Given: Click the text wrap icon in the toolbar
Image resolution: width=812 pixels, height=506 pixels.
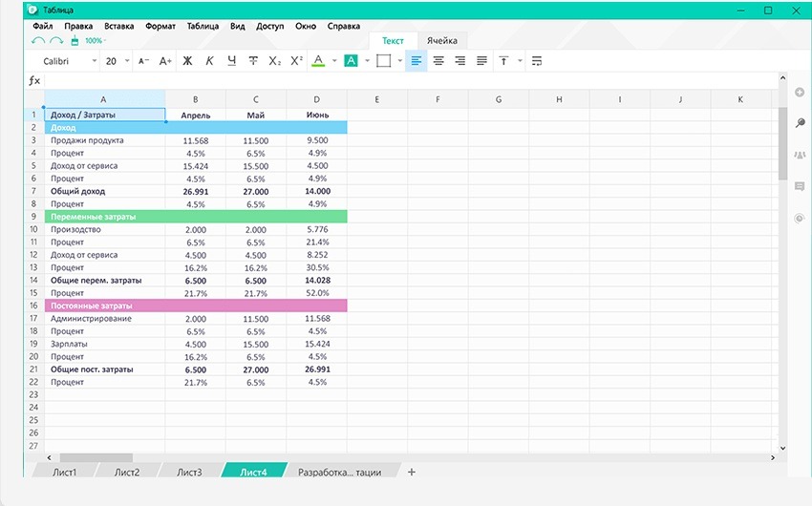Looking at the screenshot, I should [x=537, y=61].
